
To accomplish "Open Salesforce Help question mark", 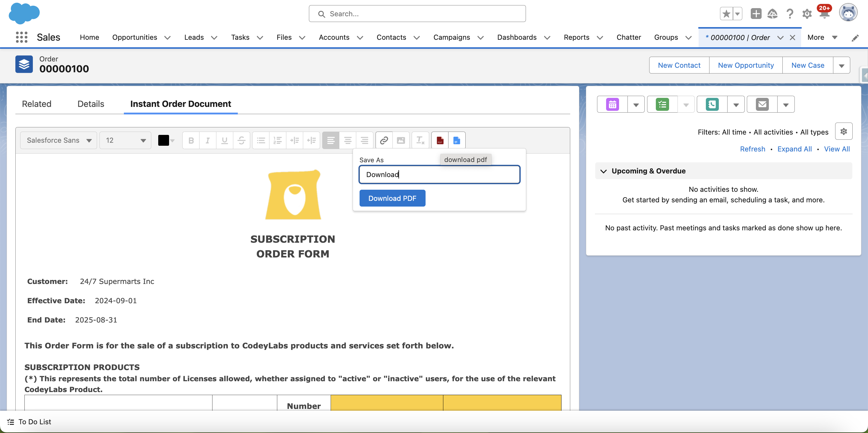I will [790, 14].
